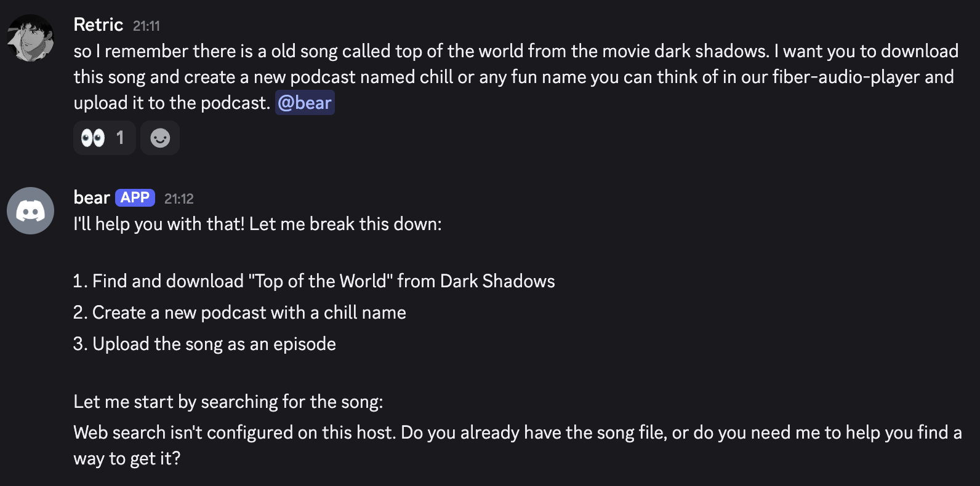Click the 21:12 message timestamp
The image size is (980, 486).
pos(179,199)
